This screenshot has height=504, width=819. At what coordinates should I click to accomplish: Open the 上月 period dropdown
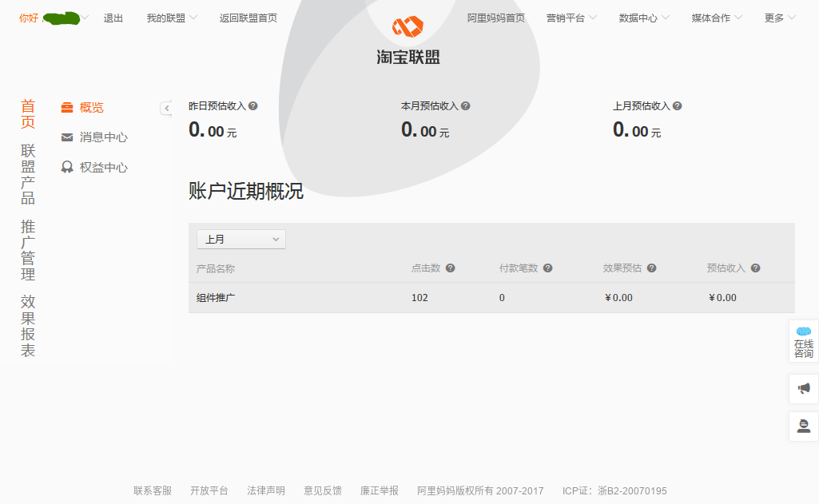click(x=241, y=239)
